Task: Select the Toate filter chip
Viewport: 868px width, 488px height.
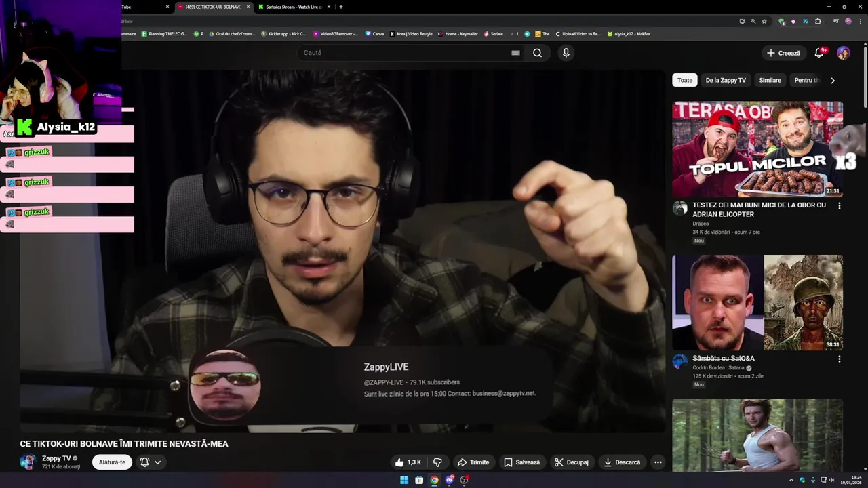Action: (685, 80)
